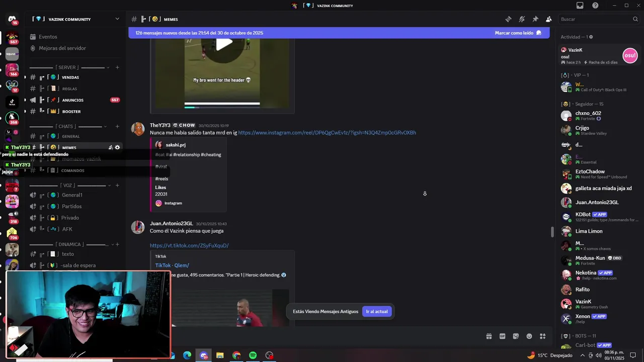Viewport: 644px width, 362px height.
Task: Click Ir al actual button
Action: tap(377, 311)
